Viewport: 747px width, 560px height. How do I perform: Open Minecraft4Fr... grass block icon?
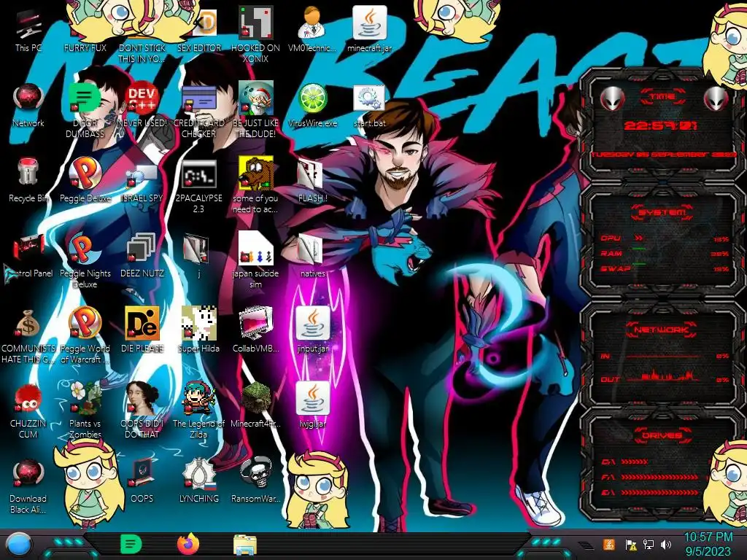click(256, 405)
